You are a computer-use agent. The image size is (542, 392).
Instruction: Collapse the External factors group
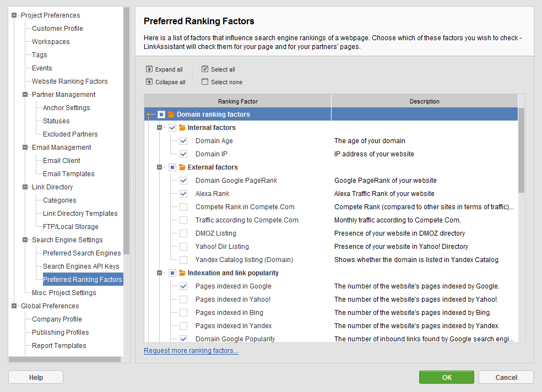click(159, 167)
